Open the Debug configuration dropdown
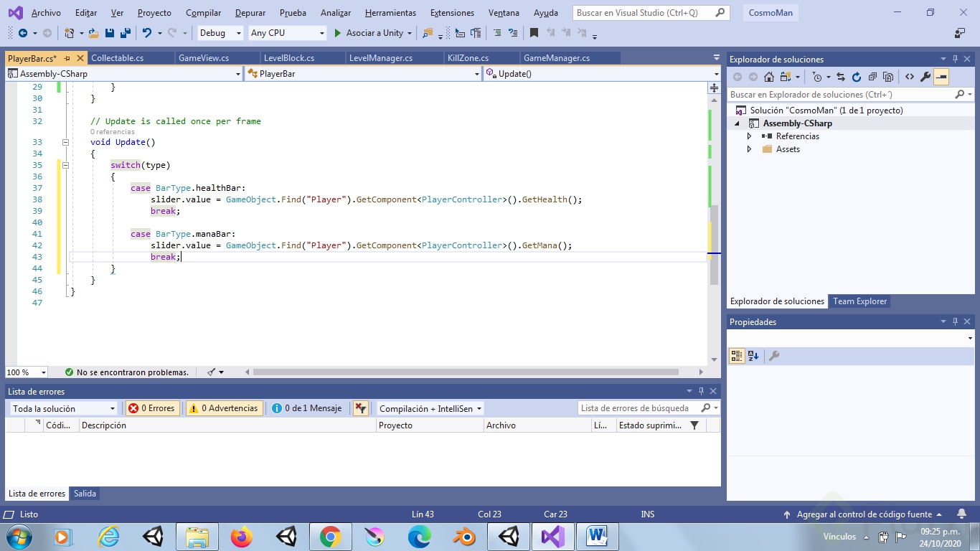The image size is (980, 551). tap(220, 33)
